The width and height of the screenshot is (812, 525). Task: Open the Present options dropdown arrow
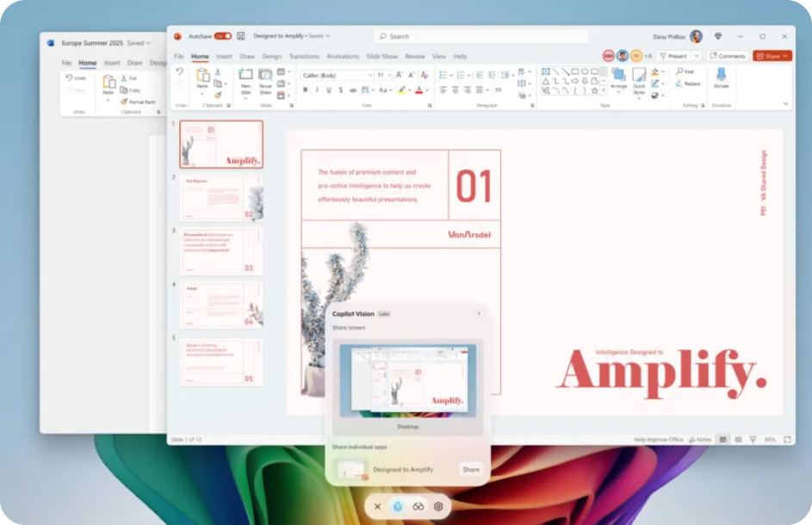(697, 56)
